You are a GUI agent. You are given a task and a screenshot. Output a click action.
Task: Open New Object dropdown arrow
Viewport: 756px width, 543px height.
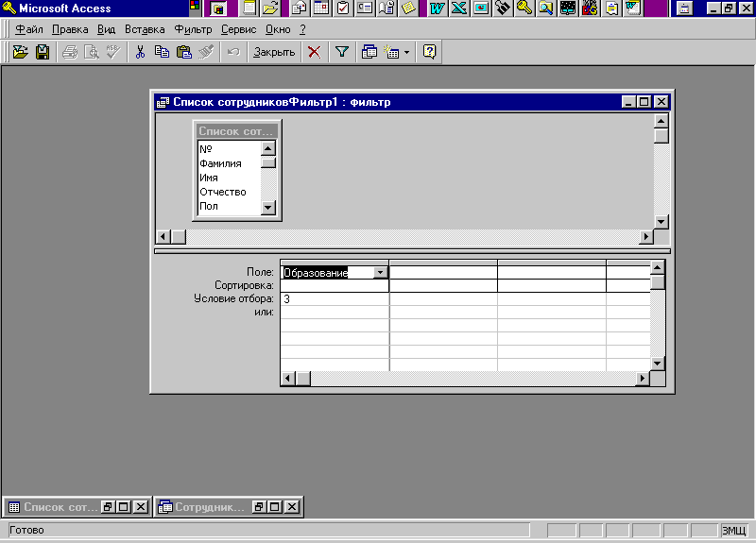406,52
